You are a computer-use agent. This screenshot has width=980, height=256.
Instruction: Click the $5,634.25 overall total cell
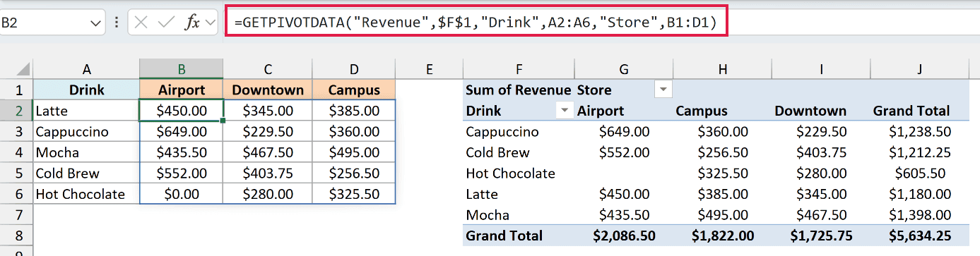coord(920,236)
